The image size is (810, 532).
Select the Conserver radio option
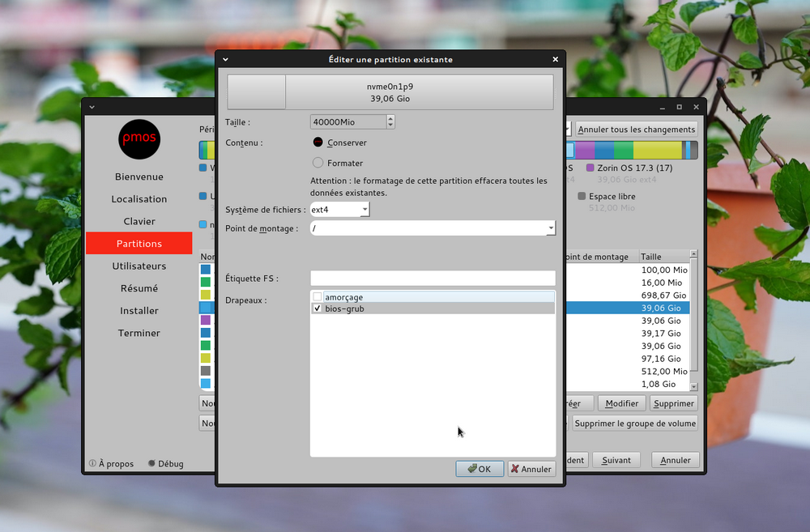coord(318,143)
